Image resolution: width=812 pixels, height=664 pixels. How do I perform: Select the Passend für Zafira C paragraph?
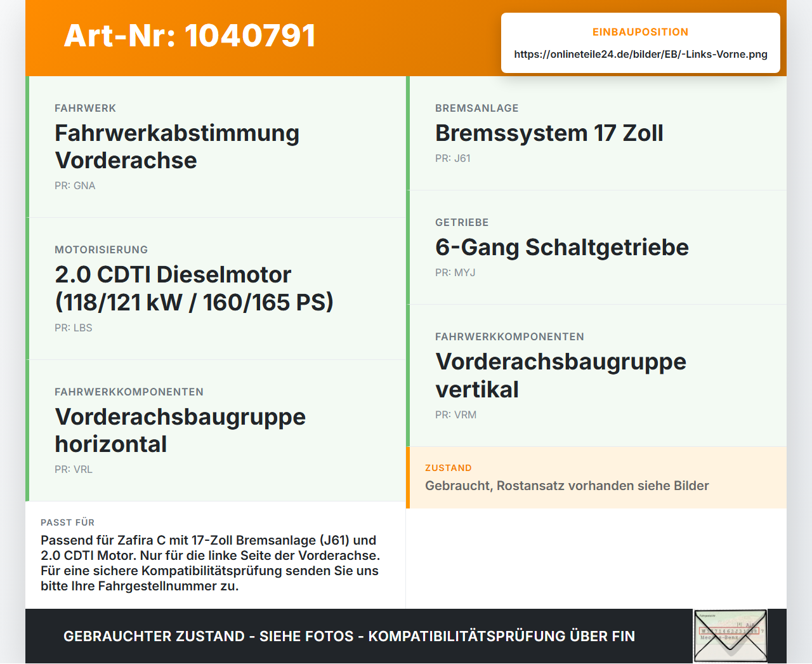(211, 563)
